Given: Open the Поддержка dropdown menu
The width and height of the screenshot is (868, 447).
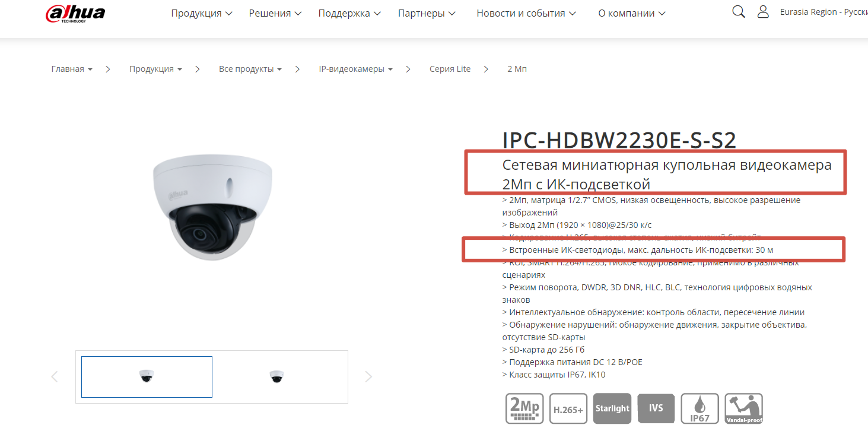Looking at the screenshot, I should click(350, 13).
